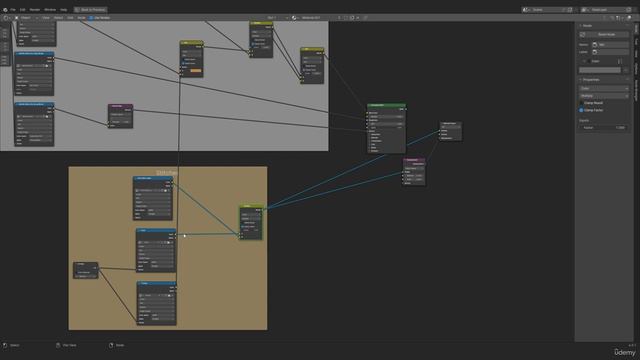Open the Object shader type dropdown
This screenshot has height=360, width=640.
tap(27, 18)
